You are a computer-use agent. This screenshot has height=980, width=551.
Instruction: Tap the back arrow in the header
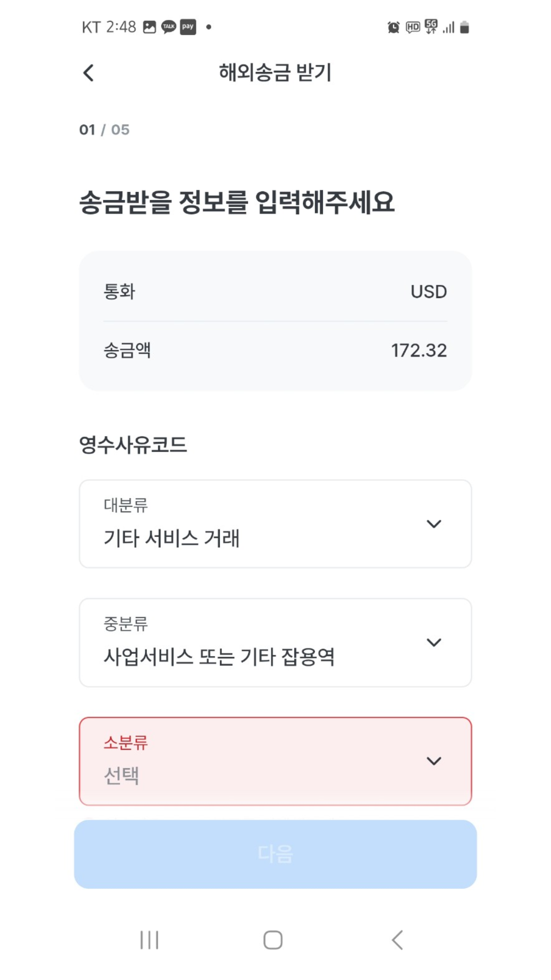coord(88,73)
